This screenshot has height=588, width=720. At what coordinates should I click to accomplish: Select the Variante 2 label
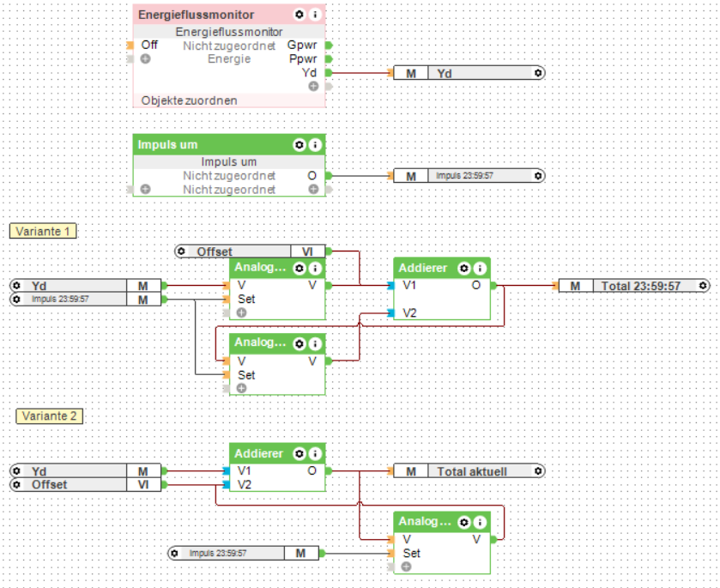tap(49, 415)
